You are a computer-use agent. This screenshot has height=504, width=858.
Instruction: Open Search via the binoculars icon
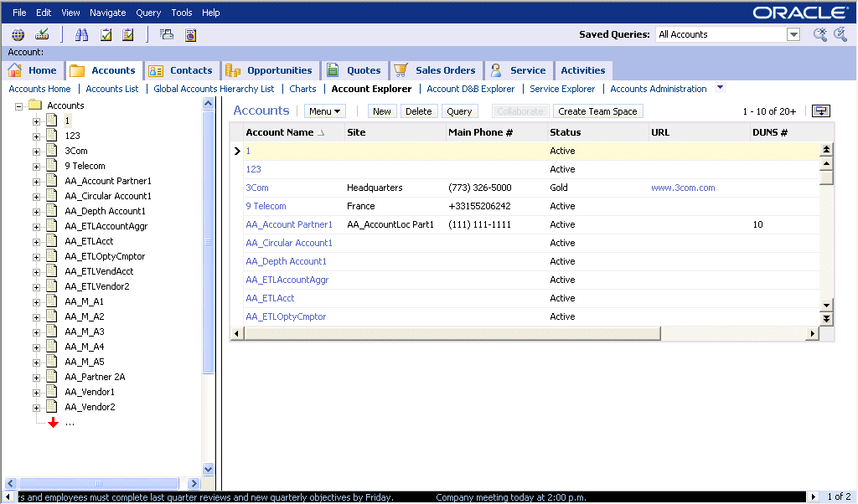pos(81,35)
